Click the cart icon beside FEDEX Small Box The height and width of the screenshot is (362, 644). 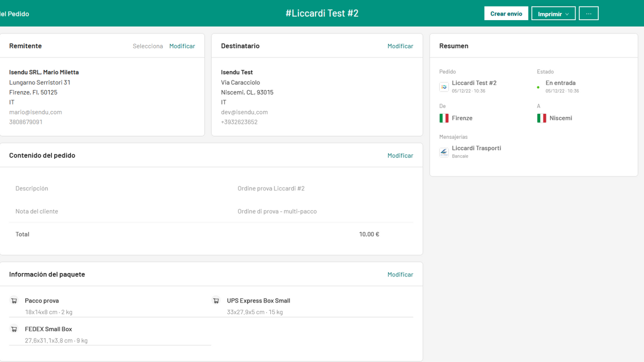[x=14, y=329]
